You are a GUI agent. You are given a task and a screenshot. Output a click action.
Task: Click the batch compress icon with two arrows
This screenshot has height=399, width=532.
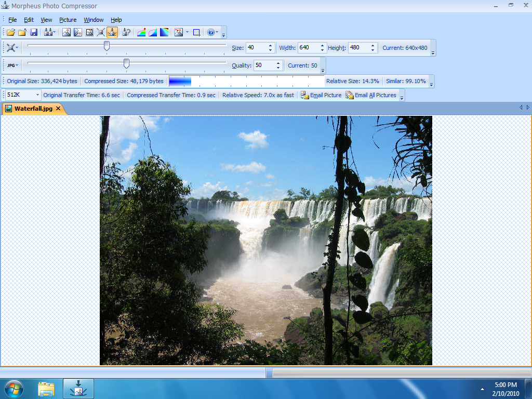click(48, 32)
